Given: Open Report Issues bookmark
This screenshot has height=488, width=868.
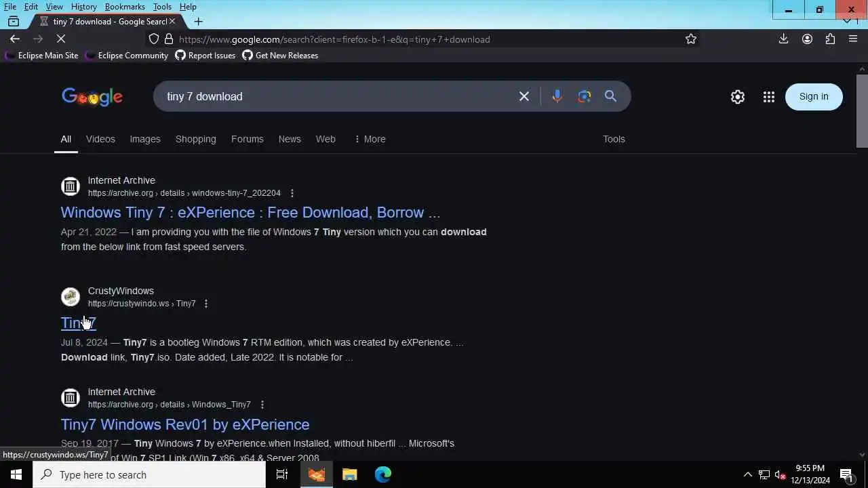Looking at the screenshot, I should click(x=205, y=56).
